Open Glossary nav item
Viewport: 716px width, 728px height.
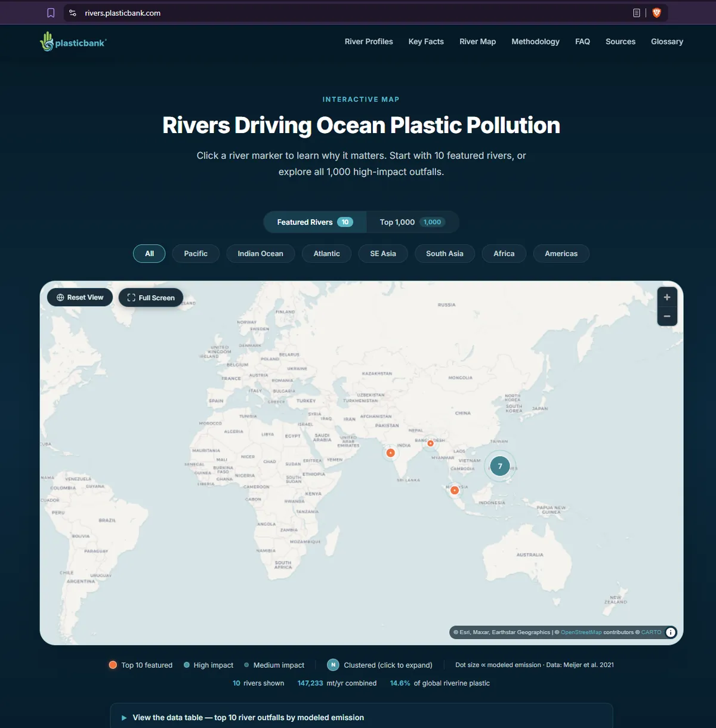point(667,42)
